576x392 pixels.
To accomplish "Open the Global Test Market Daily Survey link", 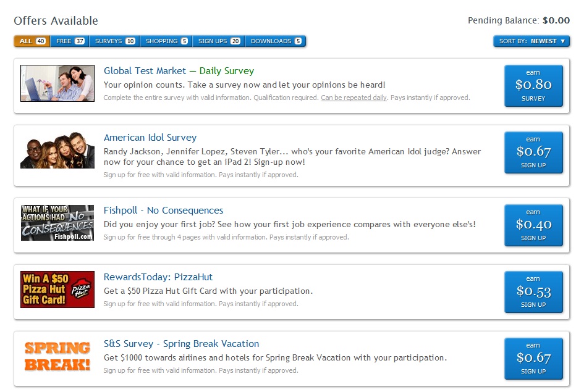I will coord(179,71).
